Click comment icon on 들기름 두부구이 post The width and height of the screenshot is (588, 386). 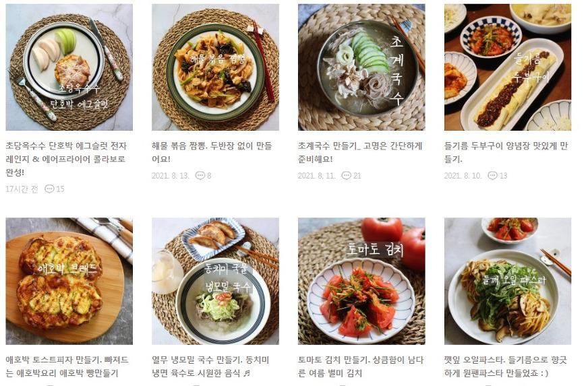(x=492, y=175)
